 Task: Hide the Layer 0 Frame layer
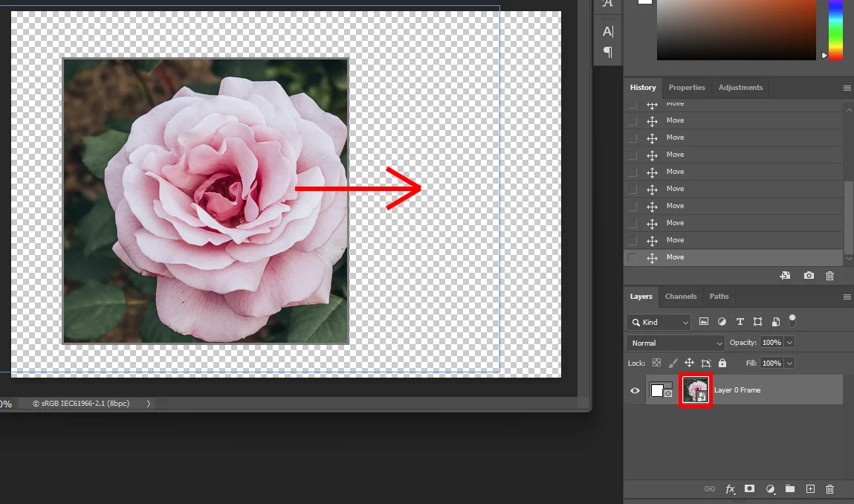635,390
